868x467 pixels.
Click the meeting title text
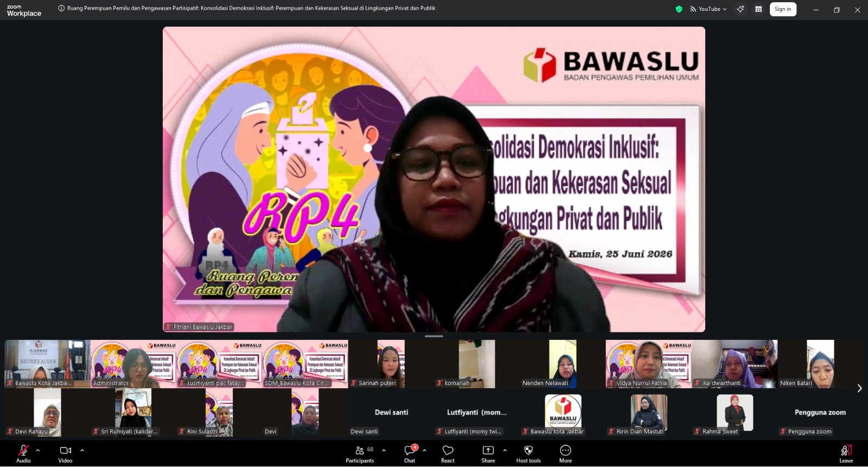point(251,8)
